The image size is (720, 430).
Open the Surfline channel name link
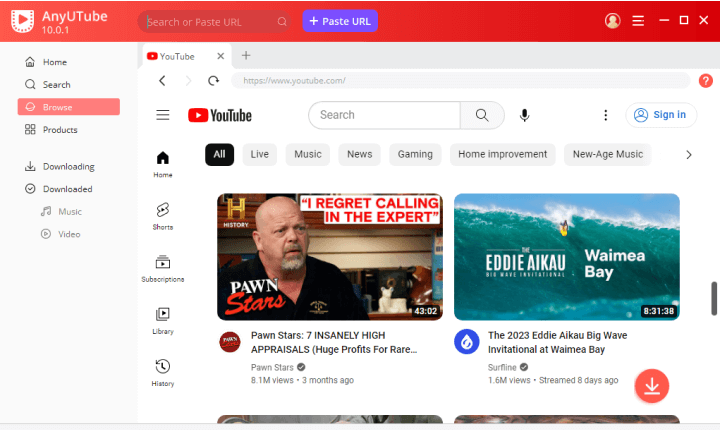click(502, 368)
